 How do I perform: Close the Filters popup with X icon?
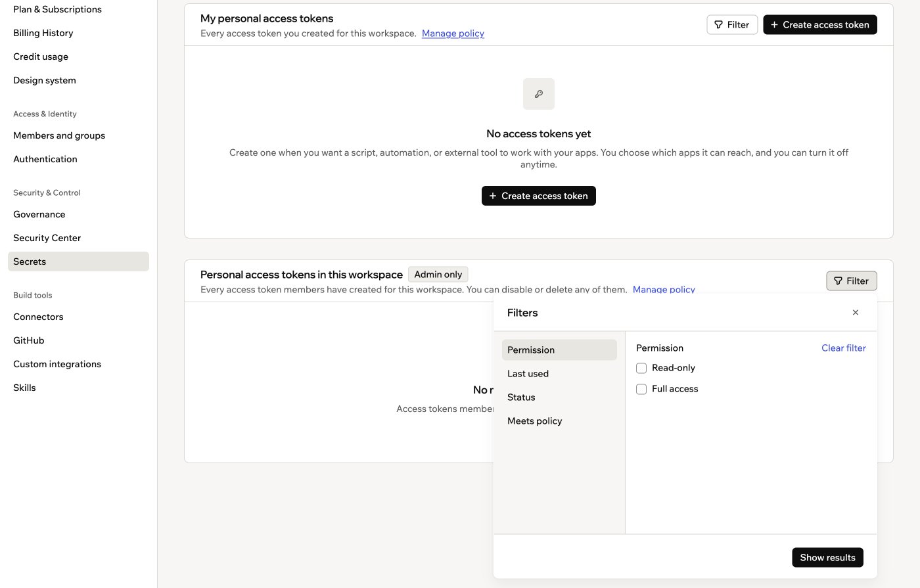[x=856, y=313]
